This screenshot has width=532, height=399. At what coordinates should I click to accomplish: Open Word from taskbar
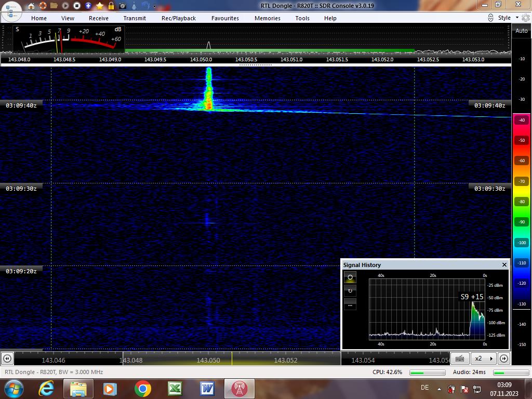[x=207, y=389]
